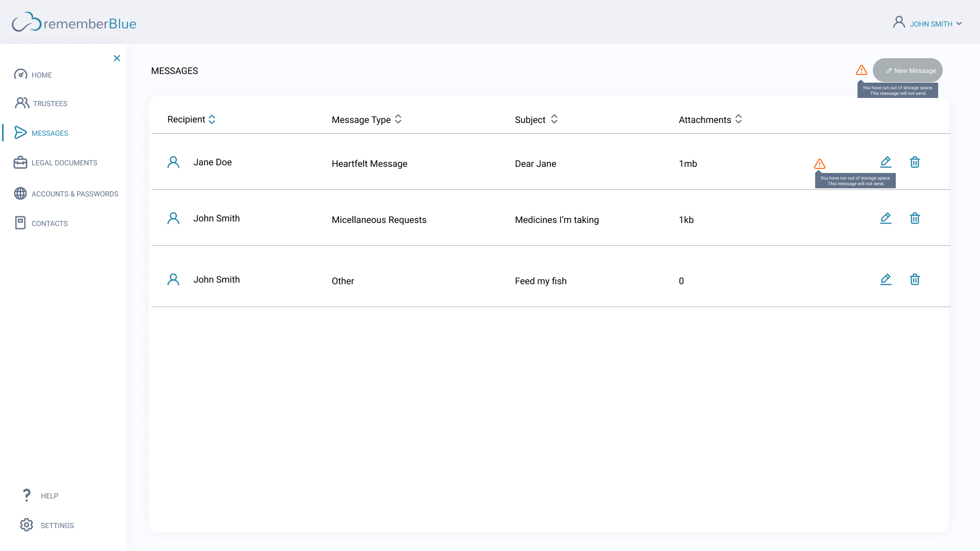
Task: Open Settings from the sidebar
Action: click(x=57, y=525)
